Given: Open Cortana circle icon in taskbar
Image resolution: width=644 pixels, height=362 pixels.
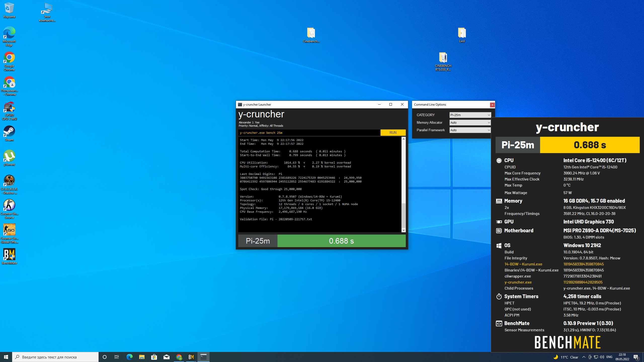Looking at the screenshot, I should [x=105, y=357].
